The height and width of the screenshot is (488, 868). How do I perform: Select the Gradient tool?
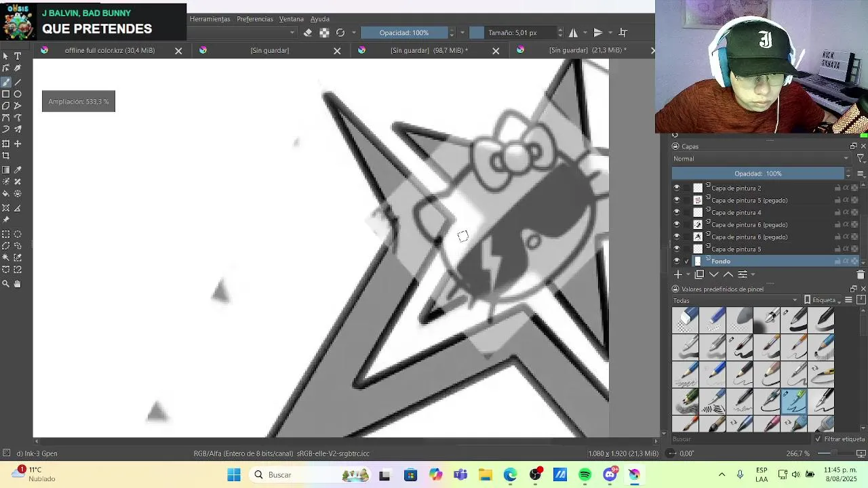(6, 170)
